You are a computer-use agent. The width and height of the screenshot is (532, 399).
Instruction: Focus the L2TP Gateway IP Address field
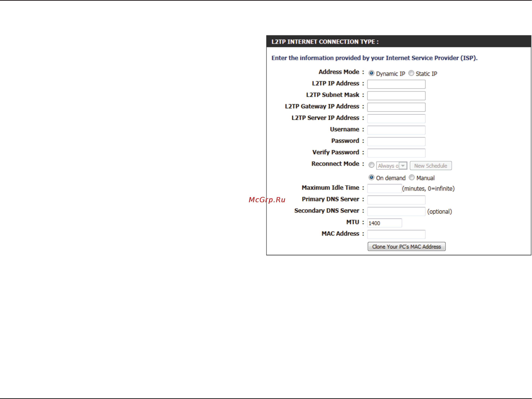point(396,107)
